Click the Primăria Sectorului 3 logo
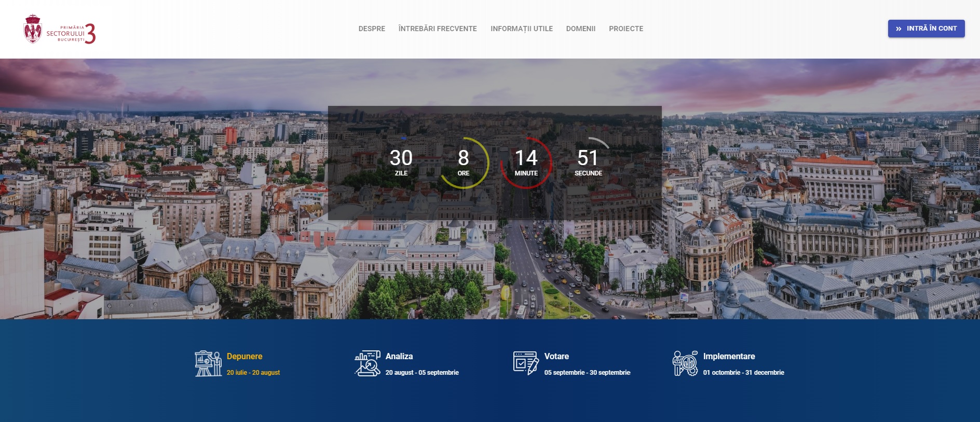This screenshot has height=422, width=980. tap(60, 30)
